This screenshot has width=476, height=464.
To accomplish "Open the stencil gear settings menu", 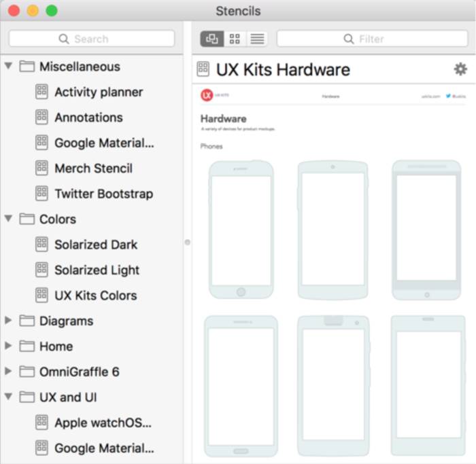I will (460, 69).
